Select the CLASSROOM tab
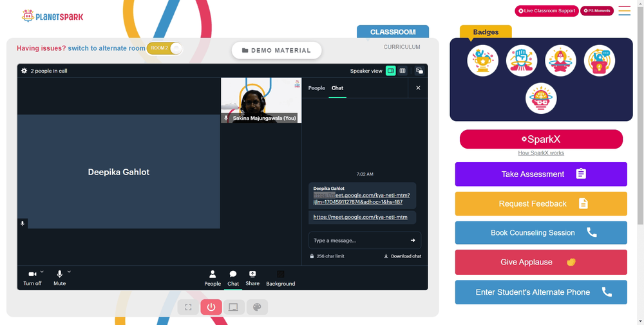The height and width of the screenshot is (325, 644). coord(393,32)
